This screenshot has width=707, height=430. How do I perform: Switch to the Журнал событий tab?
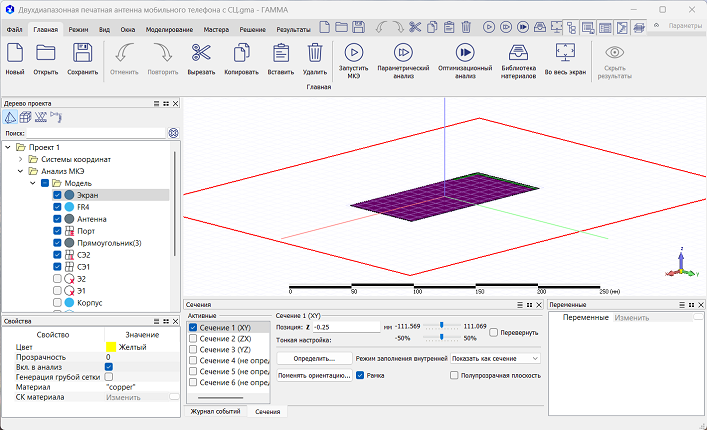(x=215, y=411)
